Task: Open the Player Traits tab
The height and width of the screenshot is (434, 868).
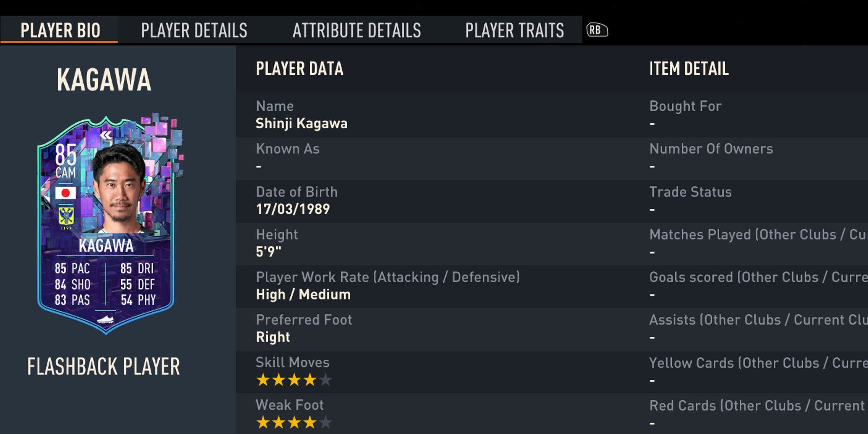Action: tap(514, 30)
